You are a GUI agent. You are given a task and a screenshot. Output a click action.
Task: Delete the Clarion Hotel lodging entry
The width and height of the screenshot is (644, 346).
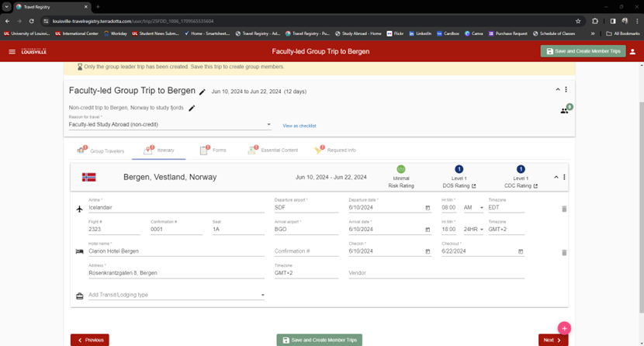(564, 252)
